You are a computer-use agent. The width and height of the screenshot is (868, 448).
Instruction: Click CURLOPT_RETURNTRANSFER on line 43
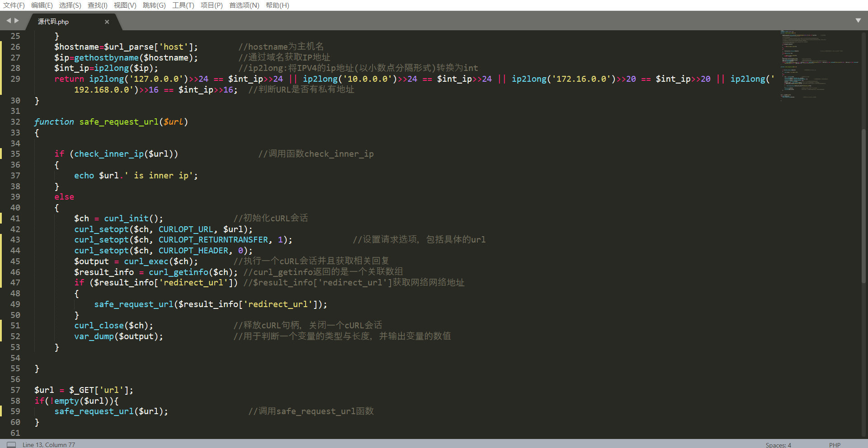pos(213,240)
